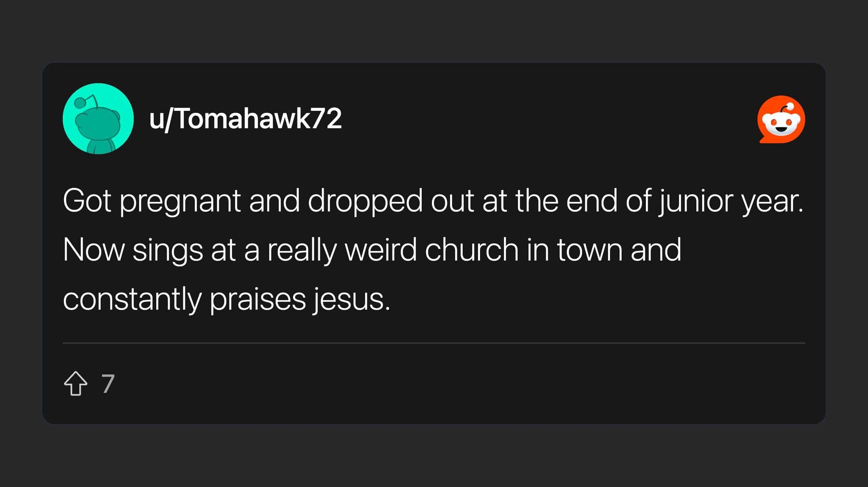Select the word "church" in the comment
Screen dimensions: 868x487
tap(472, 250)
